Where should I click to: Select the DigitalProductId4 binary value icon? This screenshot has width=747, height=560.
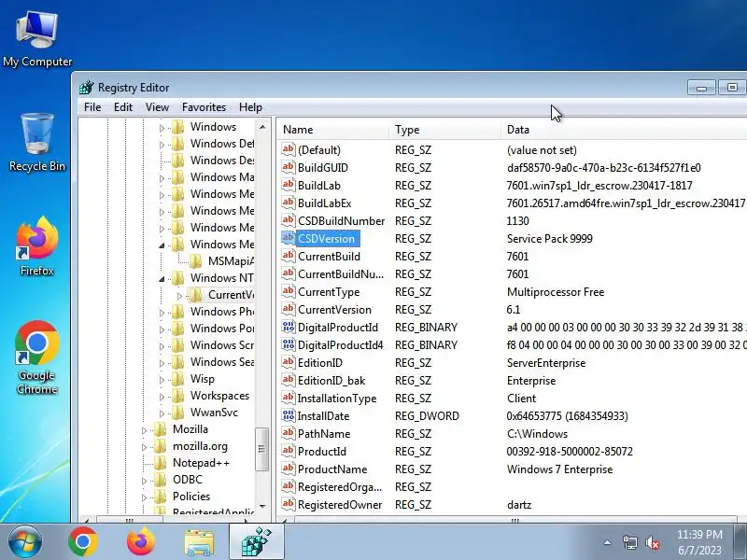(x=289, y=344)
